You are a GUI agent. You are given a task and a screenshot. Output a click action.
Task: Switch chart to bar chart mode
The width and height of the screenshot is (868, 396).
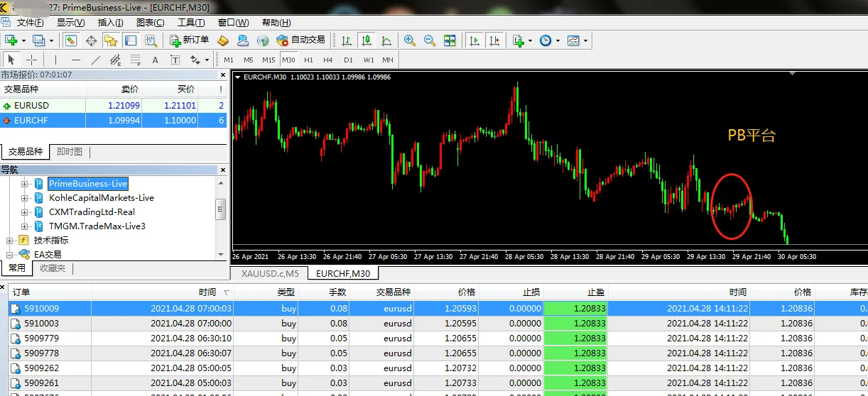[x=347, y=40]
